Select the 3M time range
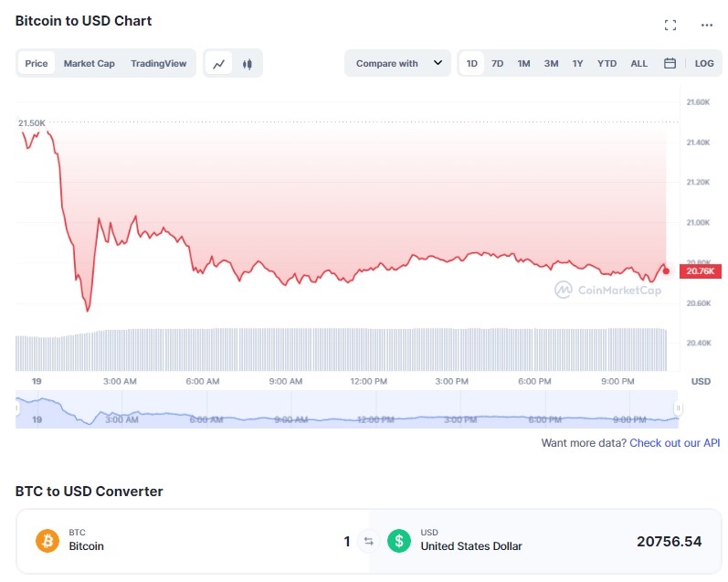 551,64
